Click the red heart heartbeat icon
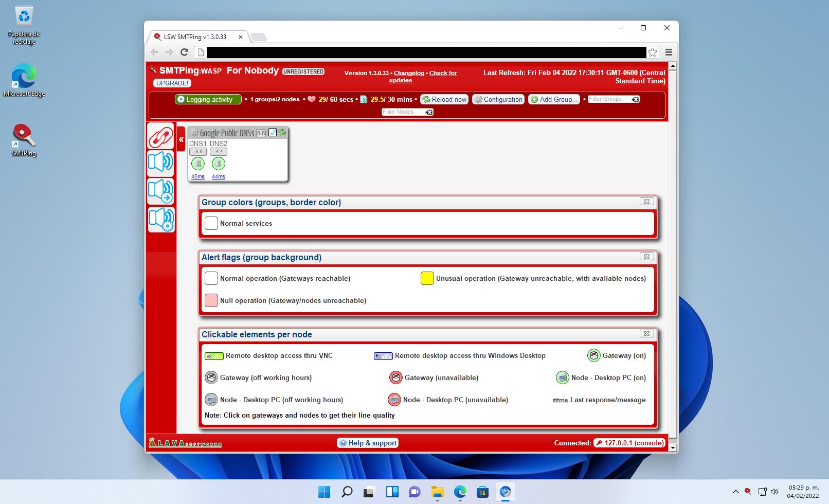 312,99
